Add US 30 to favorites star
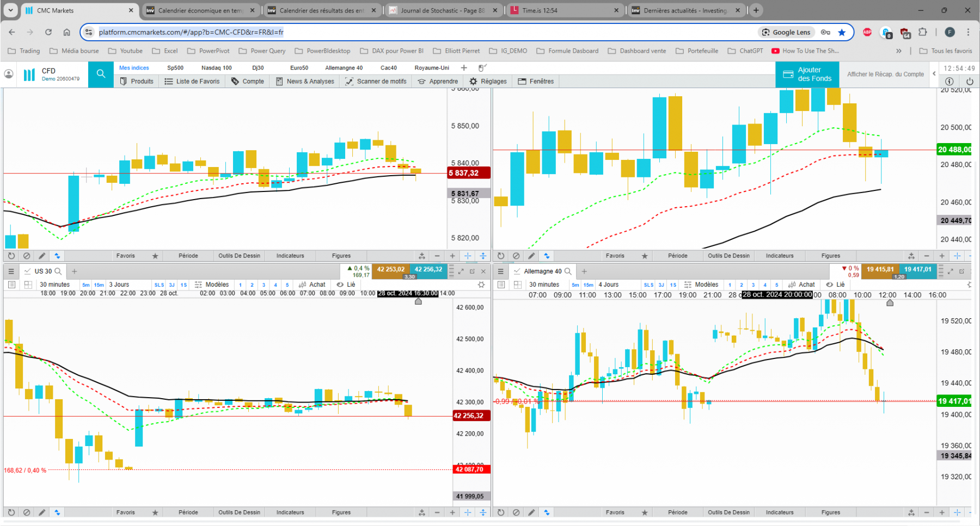Viewport: 980px width, 526px height. point(155,512)
